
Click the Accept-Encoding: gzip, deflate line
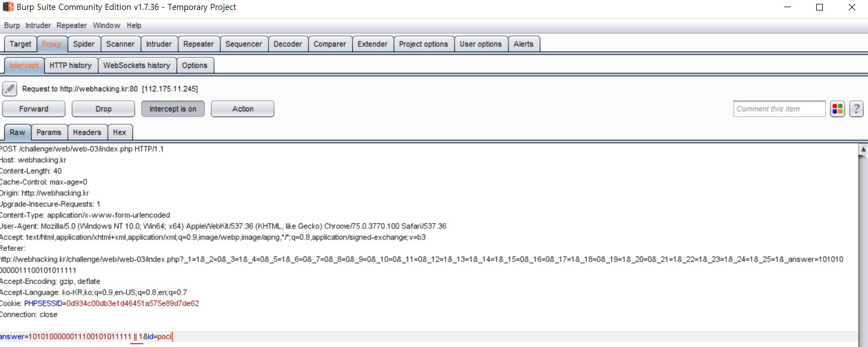click(50, 281)
